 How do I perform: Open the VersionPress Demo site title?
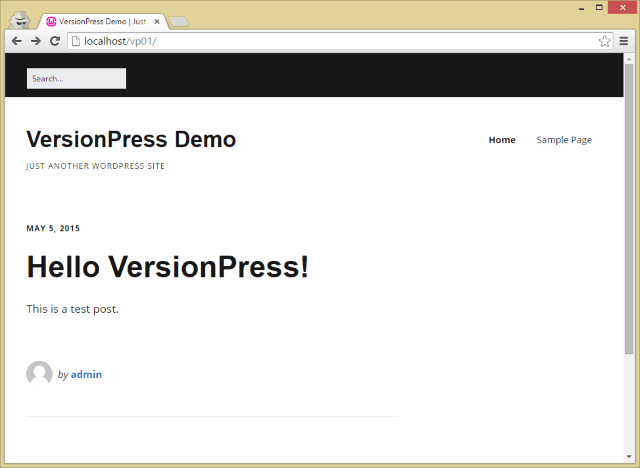point(131,139)
